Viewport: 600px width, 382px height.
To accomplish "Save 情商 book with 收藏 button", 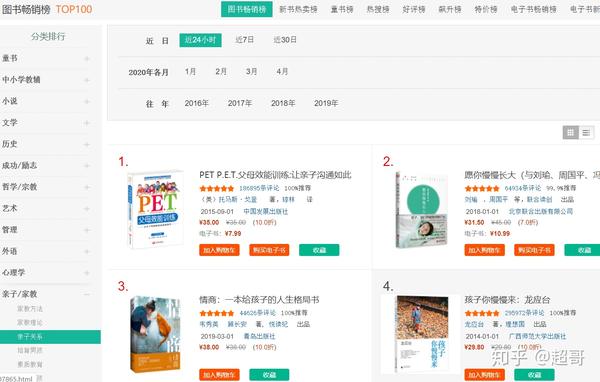I will [269, 375].
